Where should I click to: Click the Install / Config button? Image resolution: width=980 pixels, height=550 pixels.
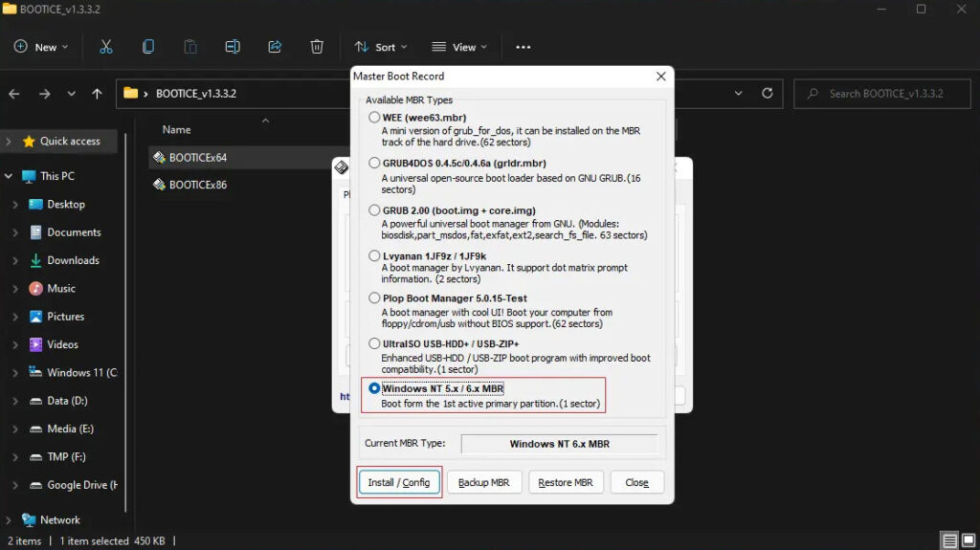tap(399, 482)
